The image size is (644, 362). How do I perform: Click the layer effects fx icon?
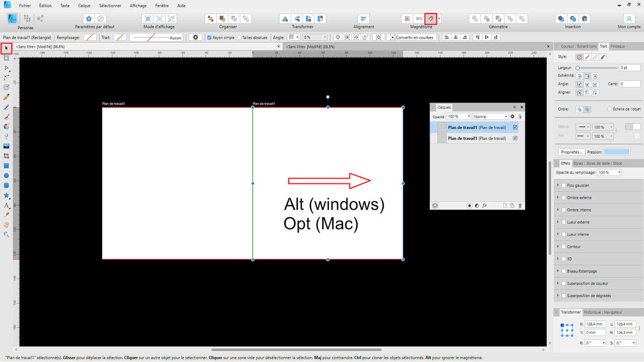pyautogui.click(x=485, y=206)
